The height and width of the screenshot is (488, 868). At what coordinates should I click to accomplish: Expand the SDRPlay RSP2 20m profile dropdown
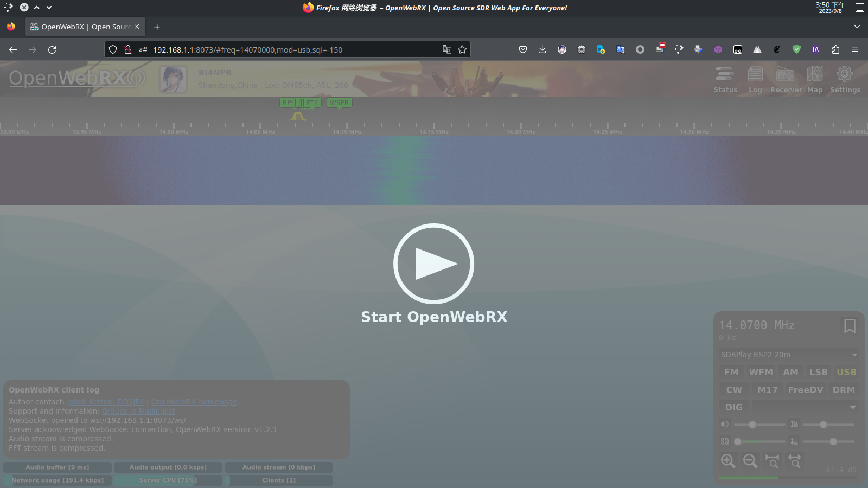pyautogui.click(x=789, y=355)
